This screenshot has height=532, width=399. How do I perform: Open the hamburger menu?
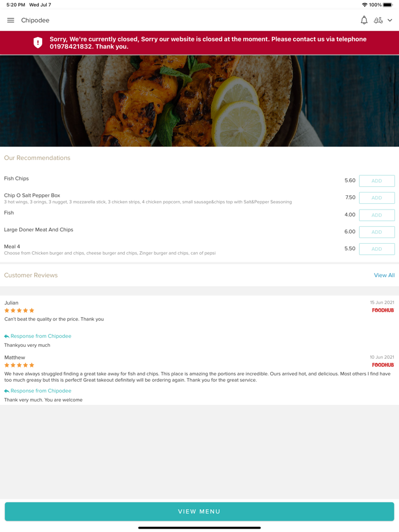click(10, 21)
